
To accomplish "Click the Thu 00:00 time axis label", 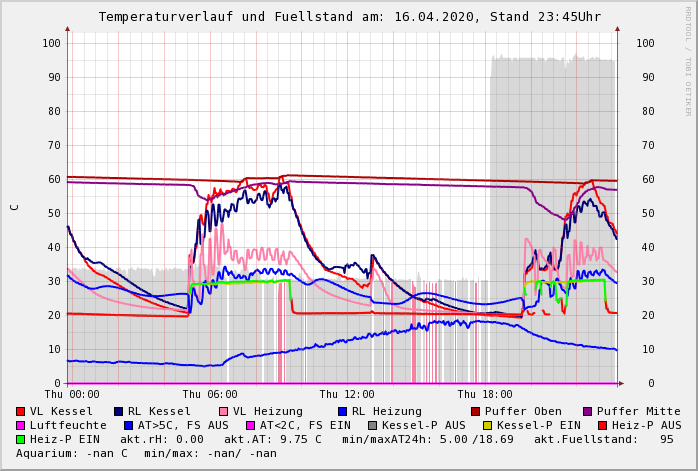I will click(72, 395).
